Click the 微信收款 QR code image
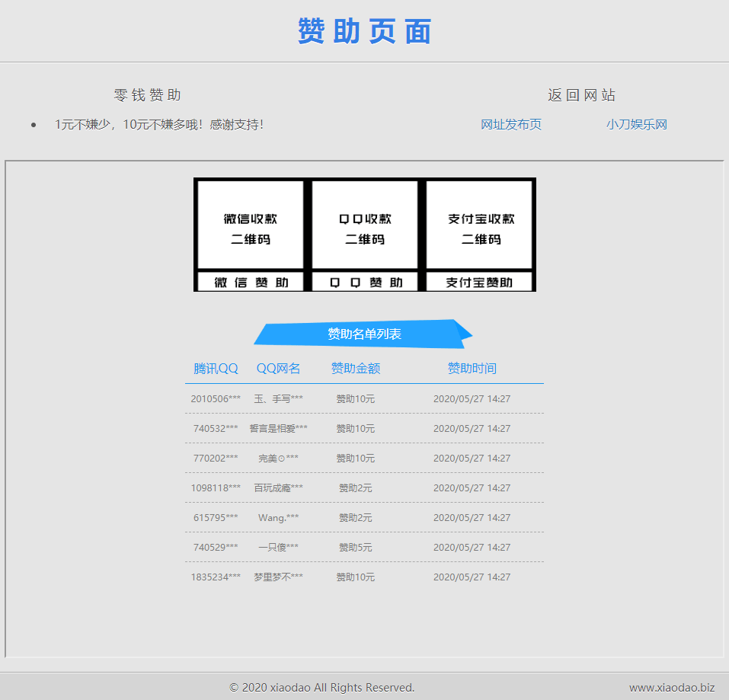 [251, 225]
